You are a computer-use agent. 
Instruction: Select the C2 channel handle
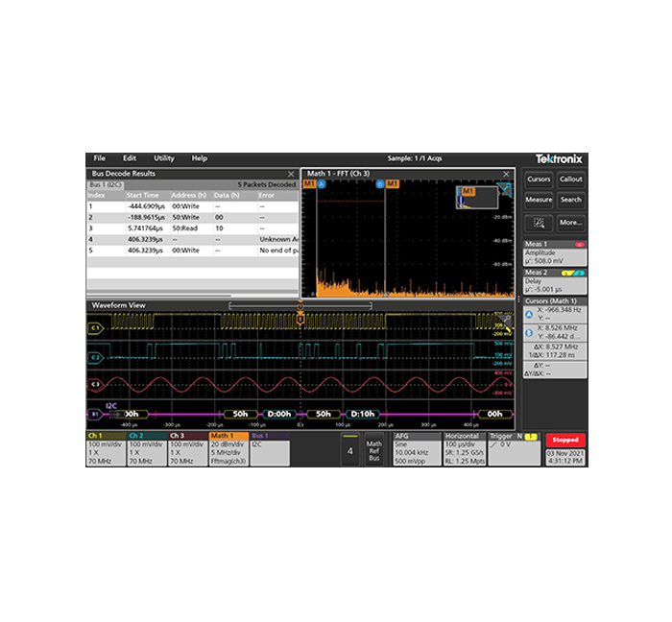(x=96, y=357)
